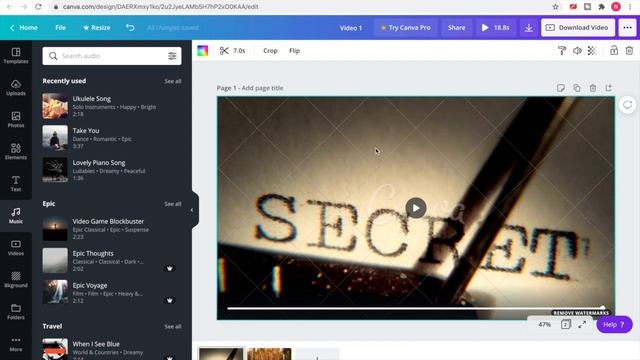Viewport: 640px width, 360px height.
Task: Play the SECRET video on canvas
Action: tap(416, 208)
